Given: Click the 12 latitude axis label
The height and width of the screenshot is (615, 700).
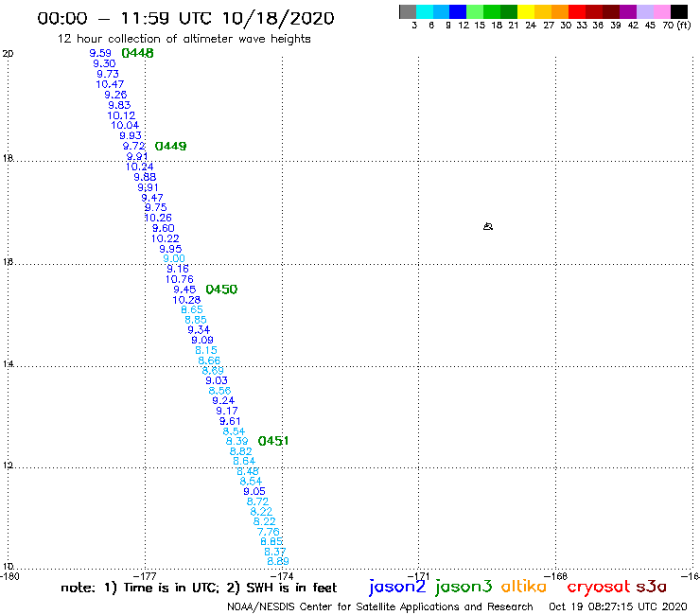Looking at the screenshot, I should pos(8,466).
